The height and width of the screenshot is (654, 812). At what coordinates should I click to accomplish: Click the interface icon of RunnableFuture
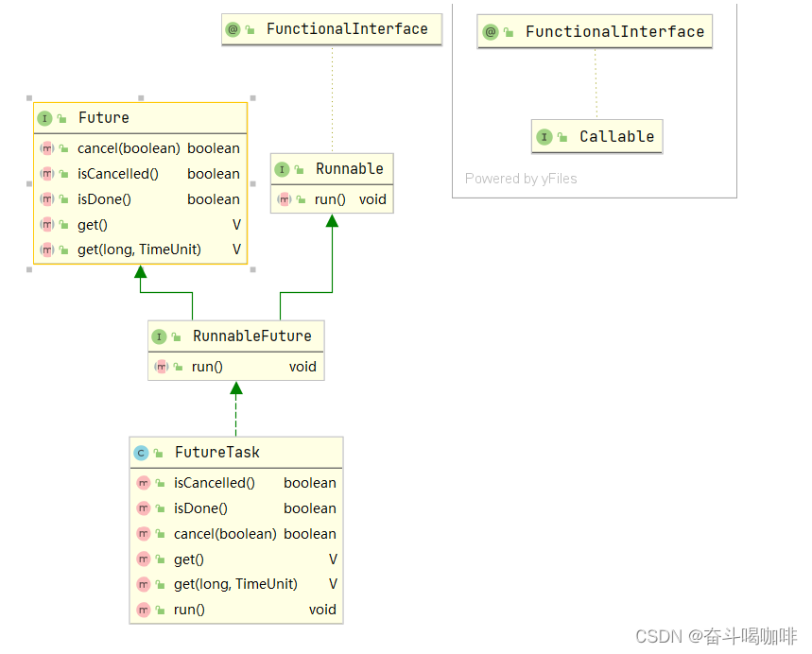coord(160,336)
